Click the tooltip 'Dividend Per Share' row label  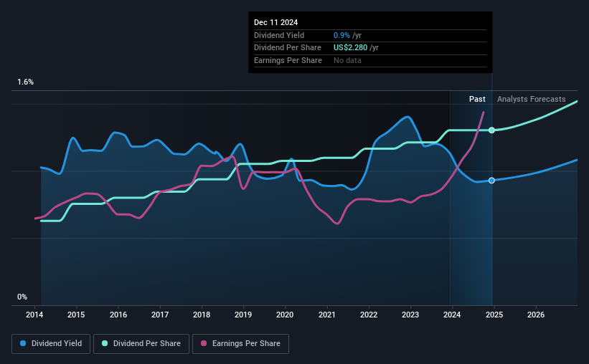click(288, 48)
